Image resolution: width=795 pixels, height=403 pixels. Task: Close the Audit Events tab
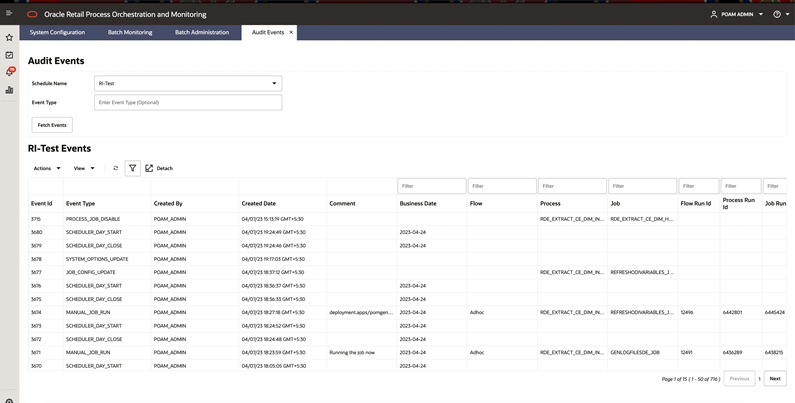pos(291,32)
